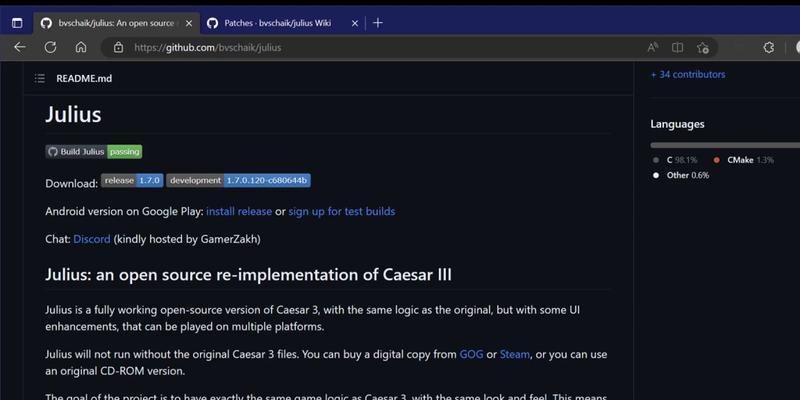Open the browser home page
The width and height of the screenshot is (800, 400).
(x=81, y=47)
